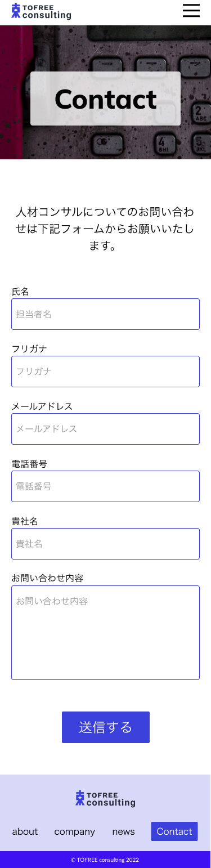Click inside the お問い合わせ内容 textarea

(x=105, y=633)
